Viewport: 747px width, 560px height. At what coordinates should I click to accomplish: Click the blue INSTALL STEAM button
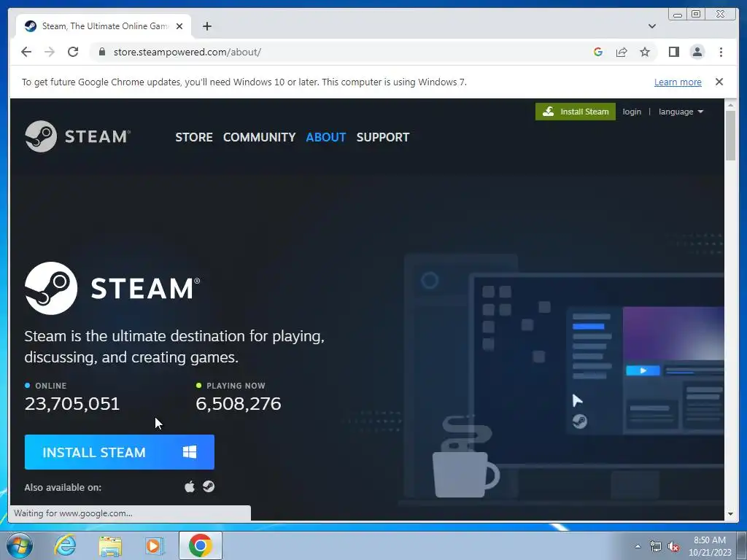click(x=120, y=452)
